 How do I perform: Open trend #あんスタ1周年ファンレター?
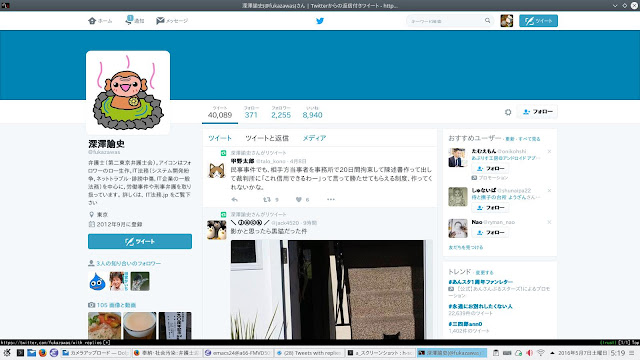481,282
